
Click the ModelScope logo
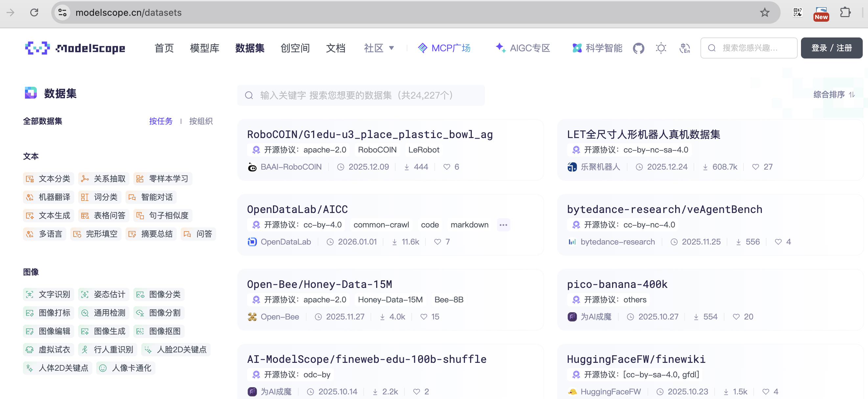tap(75, 48)
